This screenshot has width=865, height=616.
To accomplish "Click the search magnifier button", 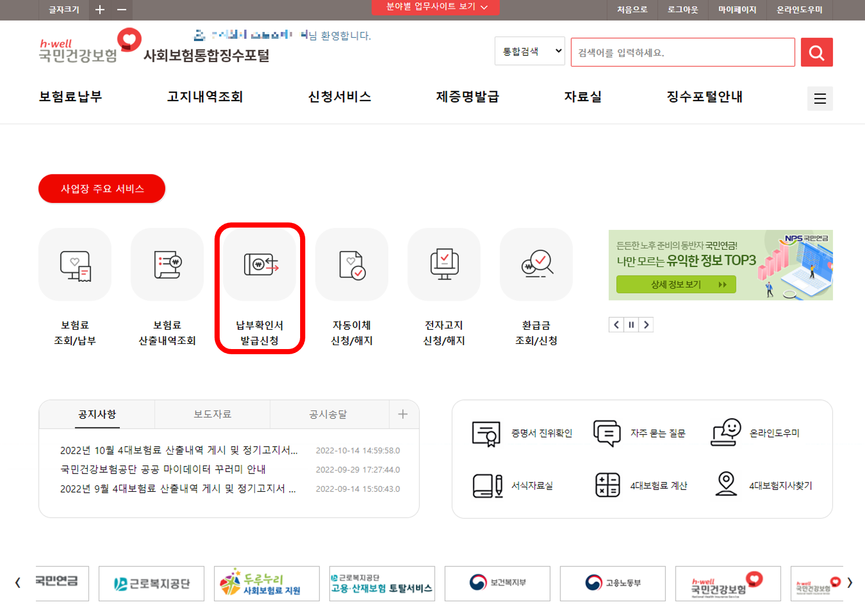I will click(x=816, y=52).
